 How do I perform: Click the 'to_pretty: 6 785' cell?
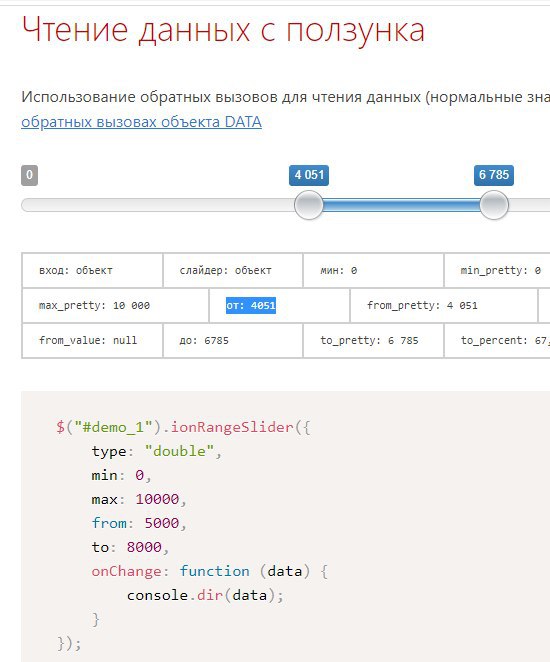point(374,340)
